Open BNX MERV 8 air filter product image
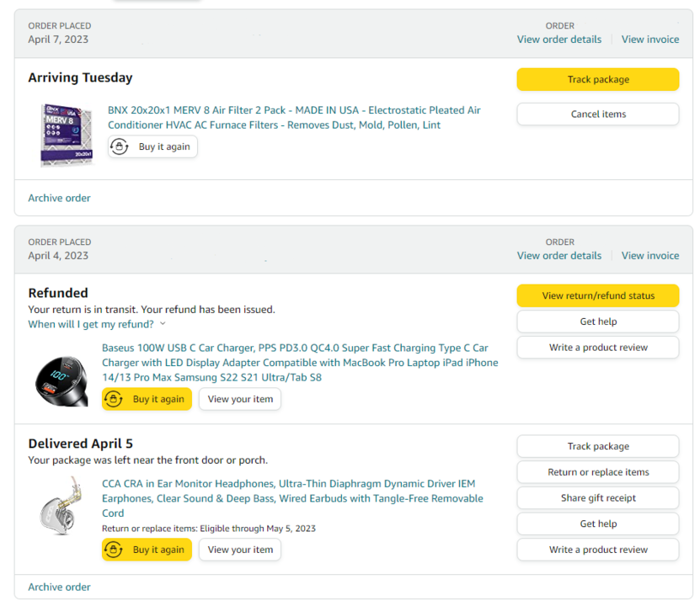This screenshot has width=700, height=606. (x=67, y=135)
